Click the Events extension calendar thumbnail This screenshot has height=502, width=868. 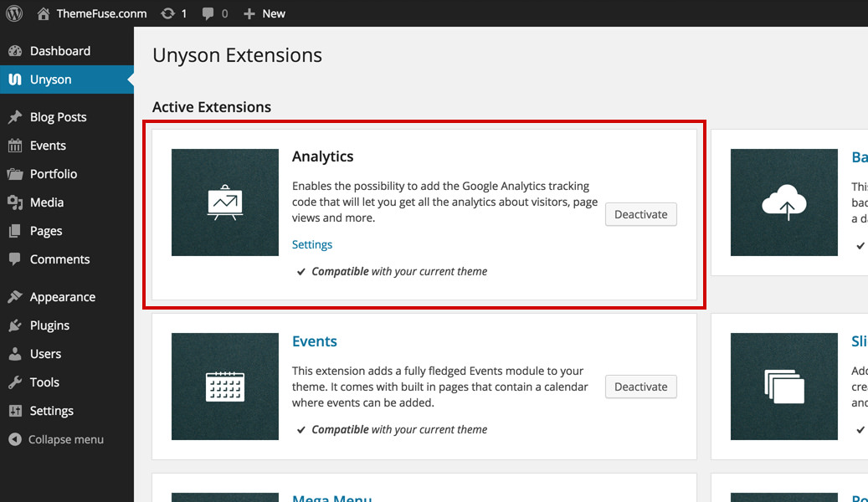[x=225, y=387]
